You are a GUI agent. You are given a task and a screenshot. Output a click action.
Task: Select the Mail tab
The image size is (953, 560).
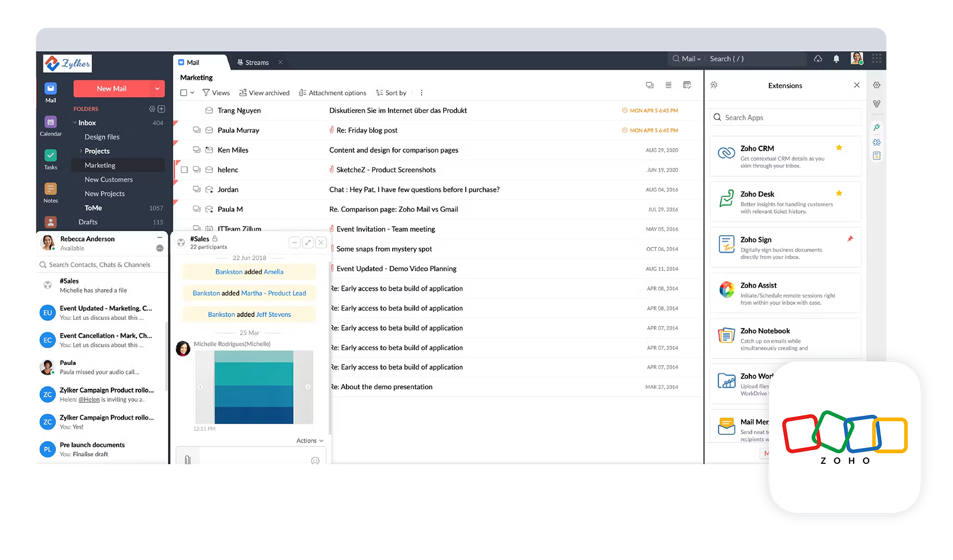(x=195, y=62)
